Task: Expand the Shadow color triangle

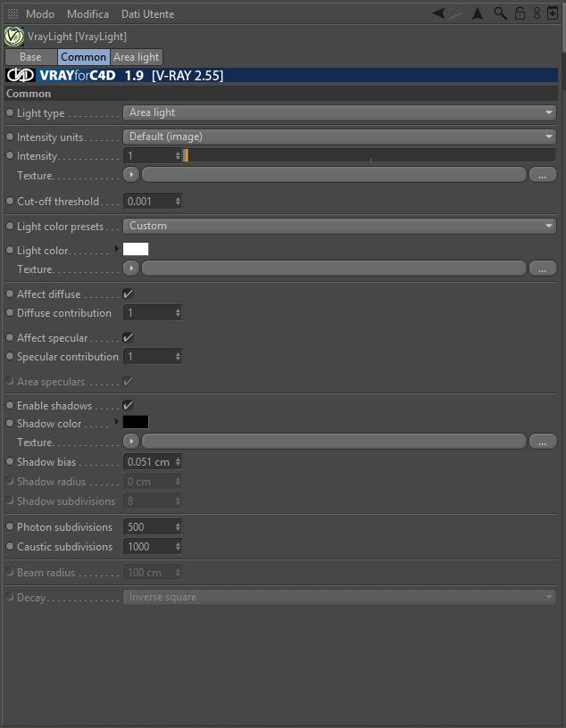Action: (x=117, y=422)
